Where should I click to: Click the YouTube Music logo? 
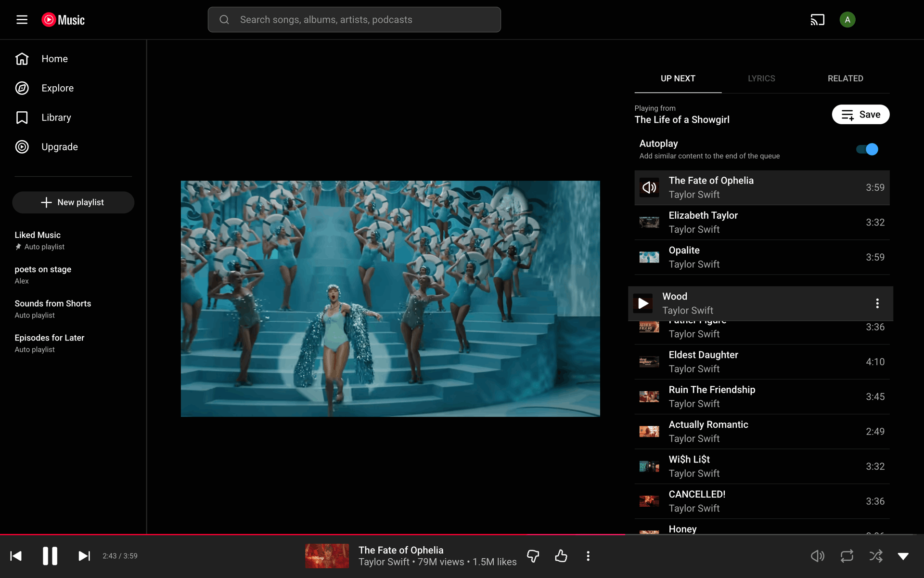(x=63, y=20)
